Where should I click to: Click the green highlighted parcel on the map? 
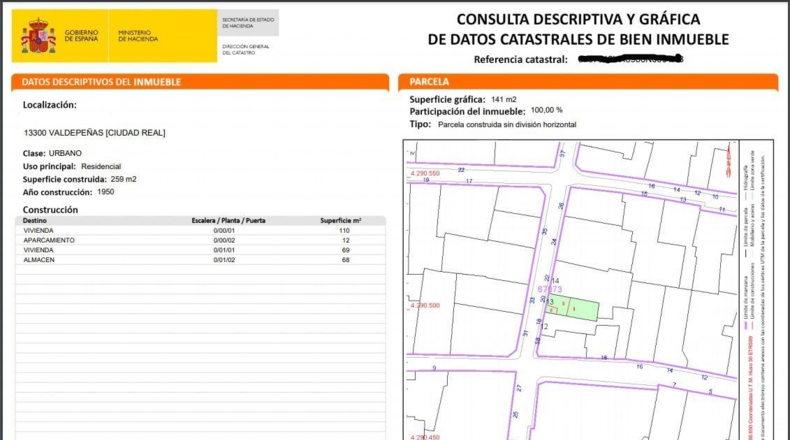(x=573, y=307)
